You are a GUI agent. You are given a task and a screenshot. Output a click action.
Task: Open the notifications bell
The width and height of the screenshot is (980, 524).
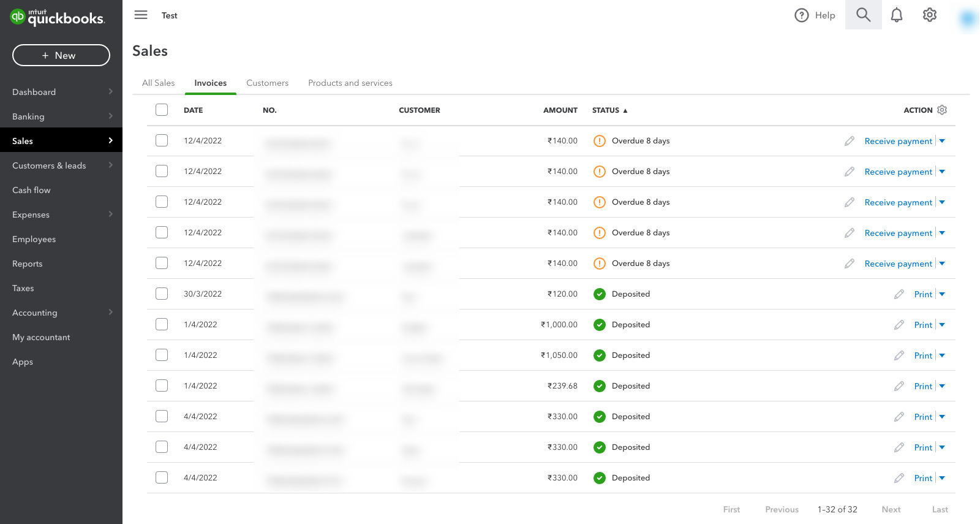point(897,15)
